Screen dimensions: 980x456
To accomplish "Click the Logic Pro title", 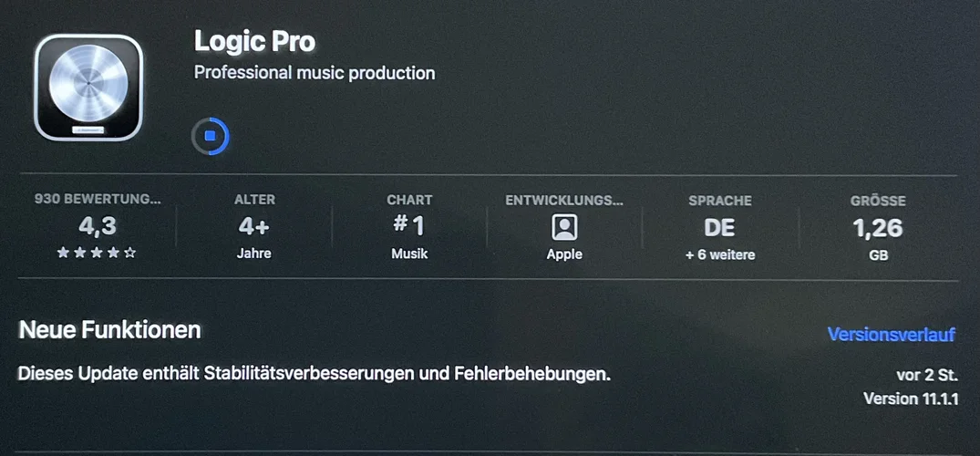I will point(255,41).
